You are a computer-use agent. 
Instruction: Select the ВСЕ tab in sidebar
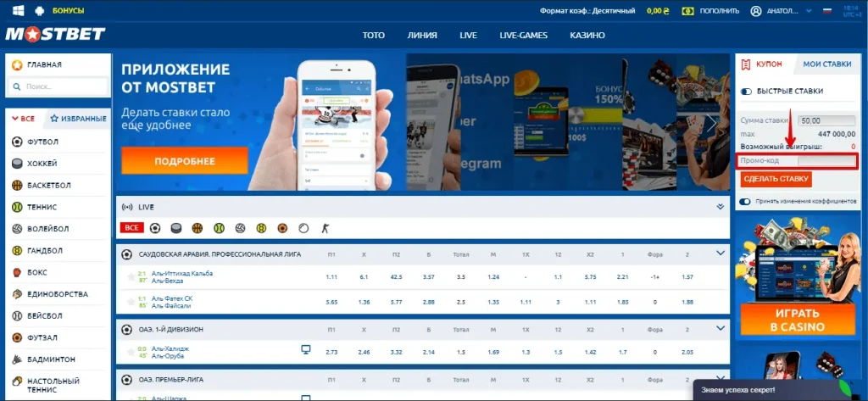click(24, 119)
